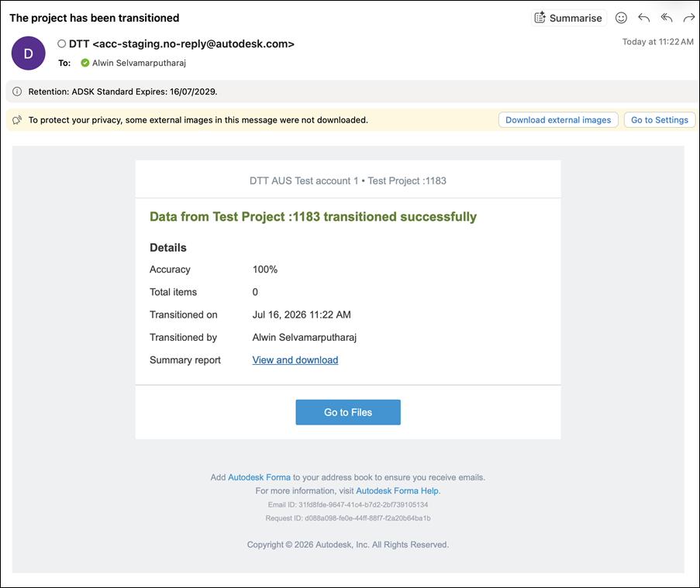Open the emoji reaction picker icon

(621, 18)
